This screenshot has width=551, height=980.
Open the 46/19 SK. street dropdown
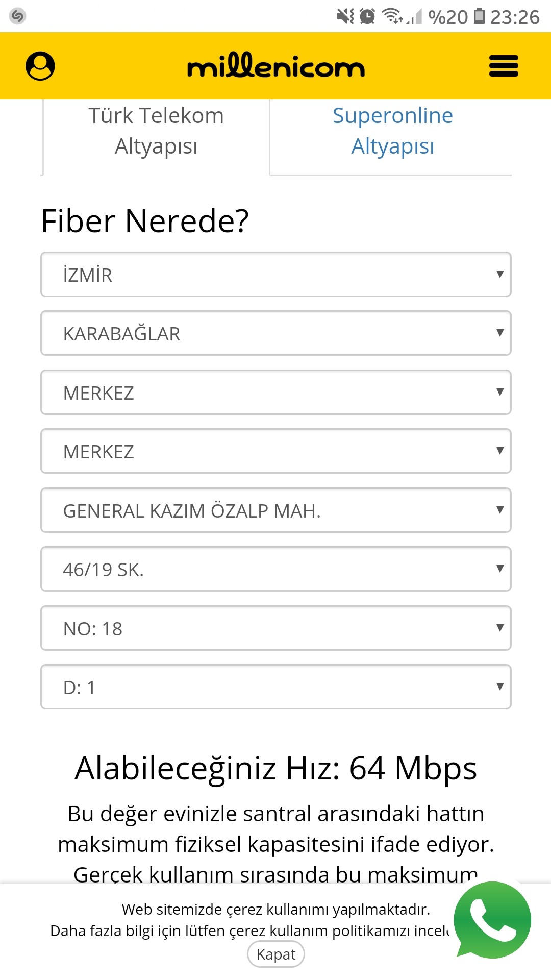275,569
